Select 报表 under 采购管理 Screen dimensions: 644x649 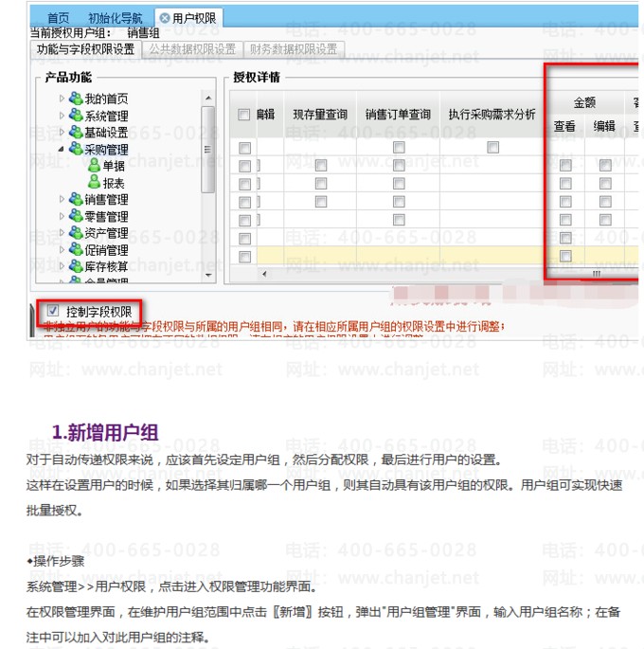point(114,183)
